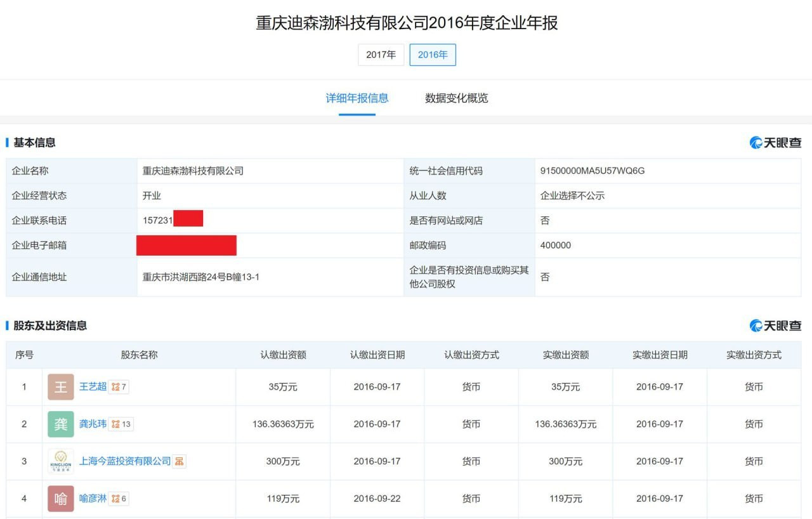Open 喻彦淋's relation badge showing 6
Viewport: 812px width, 519px height.
(x=119, y=499)
